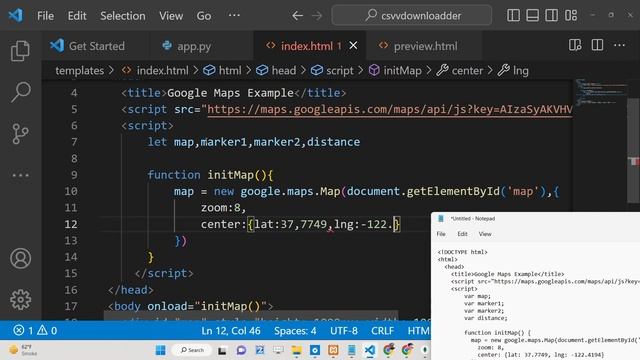Image resolution: width=640 pixels, height=360 pixels.
Task: Open the Windows Start button
Action: pos(160,350)
